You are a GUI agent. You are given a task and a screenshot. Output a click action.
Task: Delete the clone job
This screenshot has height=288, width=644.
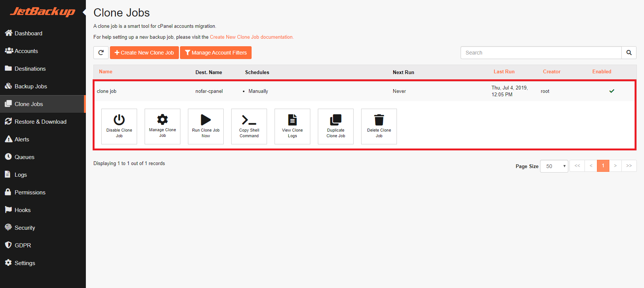click(379, 126)
